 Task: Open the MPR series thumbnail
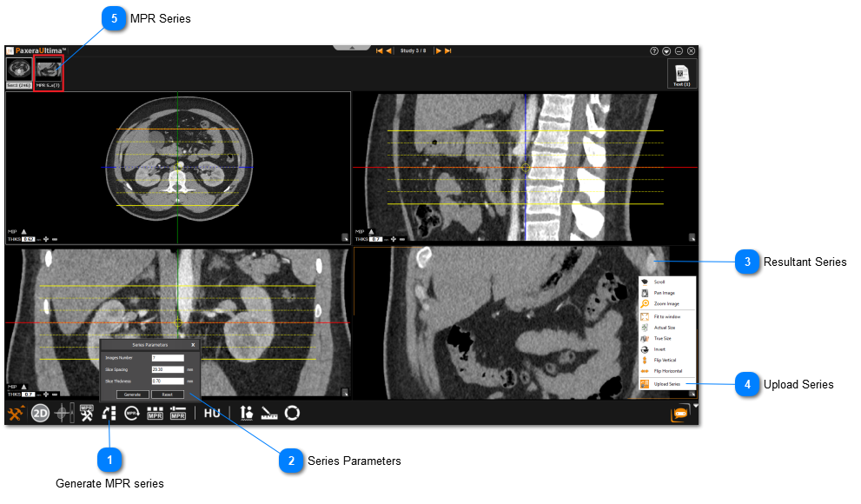48,73
